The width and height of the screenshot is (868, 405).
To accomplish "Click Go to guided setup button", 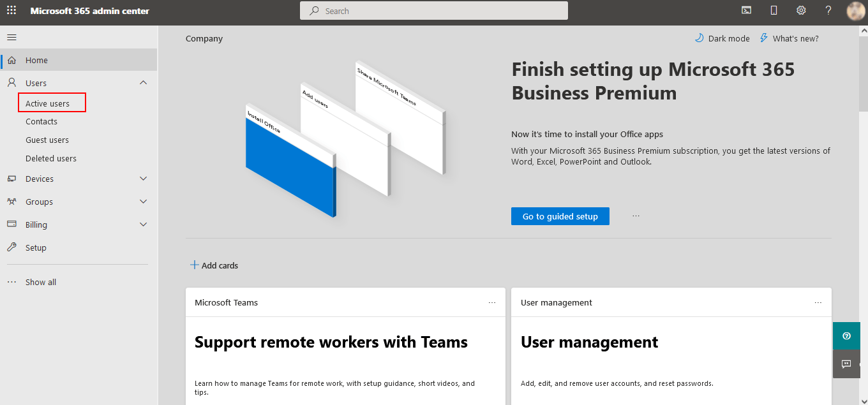I will [560, 216].
